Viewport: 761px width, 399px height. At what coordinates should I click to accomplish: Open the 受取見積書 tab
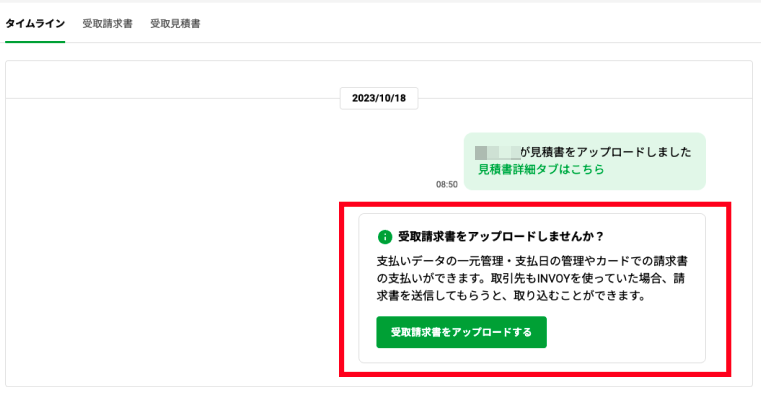(x=175, y=23)
